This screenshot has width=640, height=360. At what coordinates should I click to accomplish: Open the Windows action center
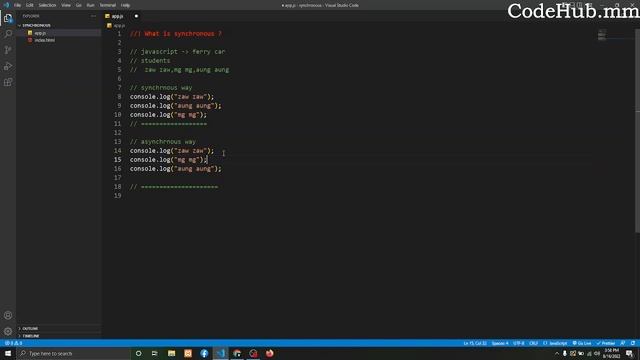click(x=629, y=353)
